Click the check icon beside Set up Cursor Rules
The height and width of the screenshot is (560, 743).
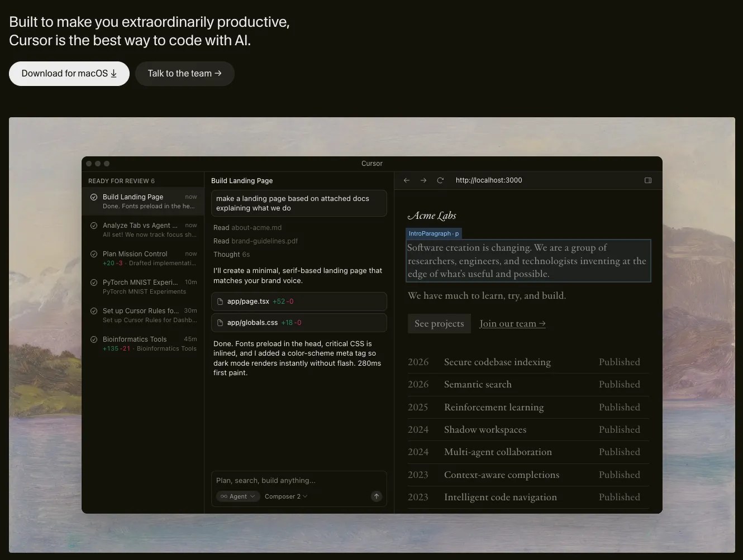point(94,311)
